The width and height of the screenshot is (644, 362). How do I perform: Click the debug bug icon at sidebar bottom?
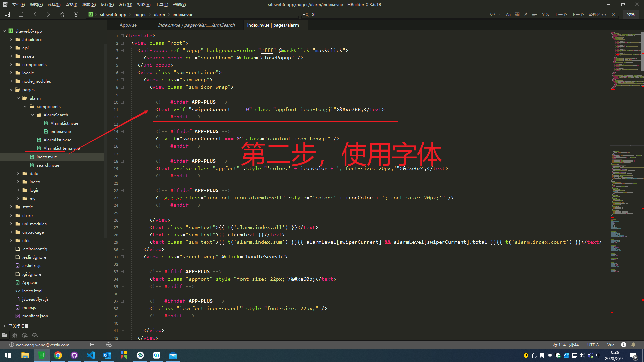[x=15, y=335]
